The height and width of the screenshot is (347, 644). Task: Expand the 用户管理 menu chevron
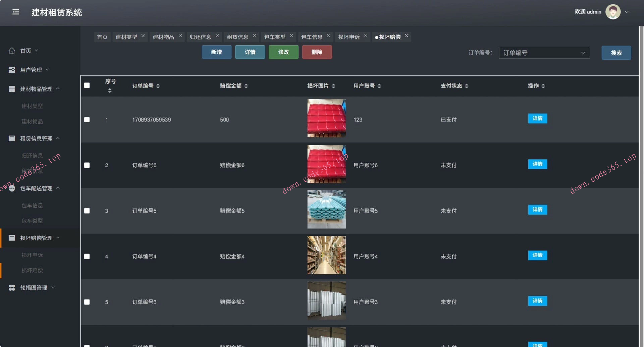pos(47,70)
